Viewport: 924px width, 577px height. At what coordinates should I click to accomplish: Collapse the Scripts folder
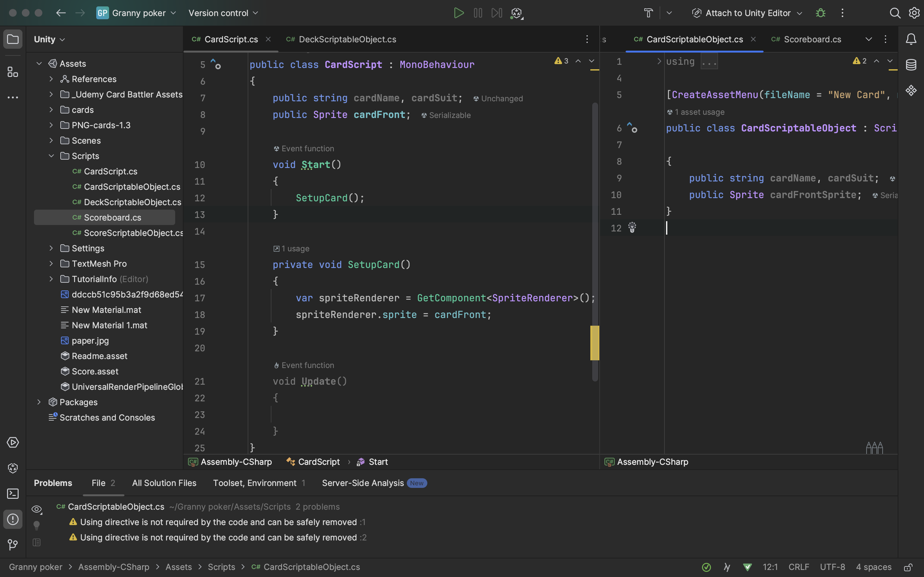(51, 156)
